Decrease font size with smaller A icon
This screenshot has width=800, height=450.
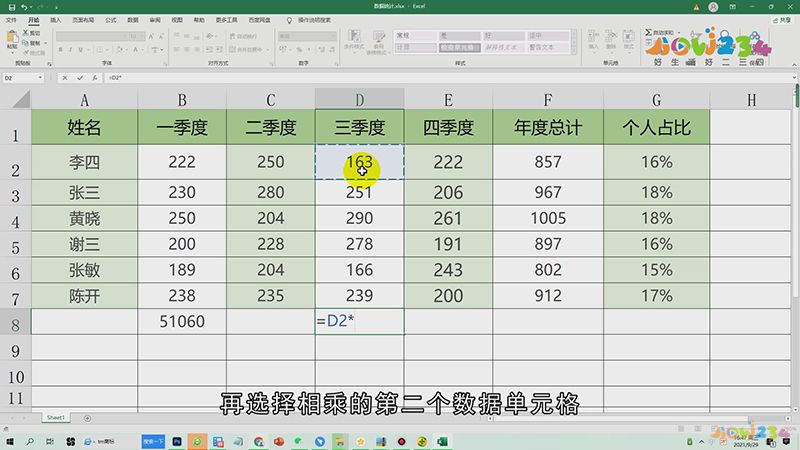(161, 37)
